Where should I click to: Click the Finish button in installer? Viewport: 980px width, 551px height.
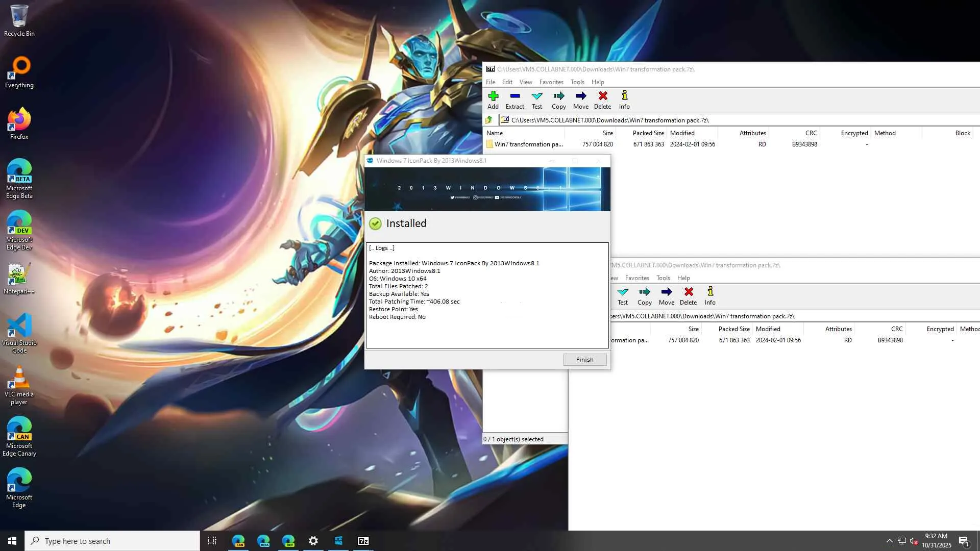(584, 360)
